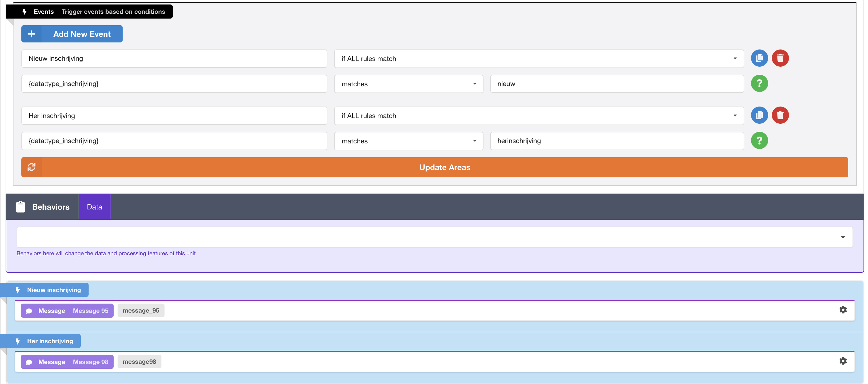The image size is (868, 384).
Task: Click the Her inschrijving event name field
Action: click(174, 116)
